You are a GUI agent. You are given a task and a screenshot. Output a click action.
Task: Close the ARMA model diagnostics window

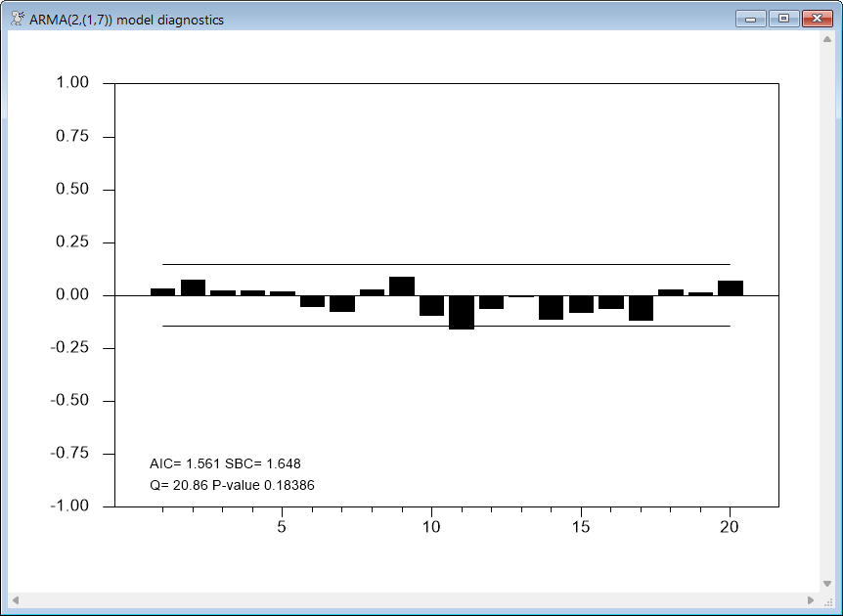[816, 19]
